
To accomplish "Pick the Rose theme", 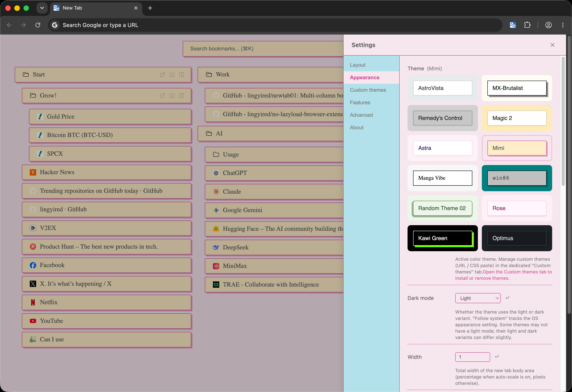I will 517,208.
